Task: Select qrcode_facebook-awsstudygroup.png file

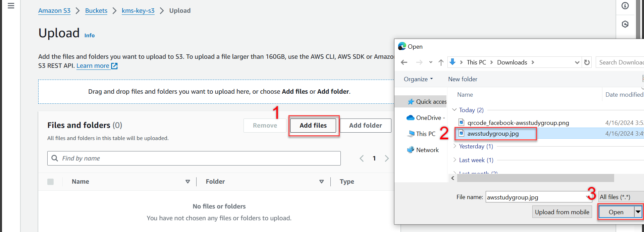Action: [518, 123]
